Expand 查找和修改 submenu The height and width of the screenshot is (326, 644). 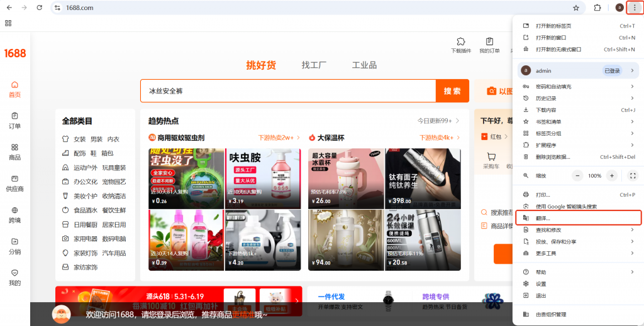pyautogui.click(x=579, y=230)
